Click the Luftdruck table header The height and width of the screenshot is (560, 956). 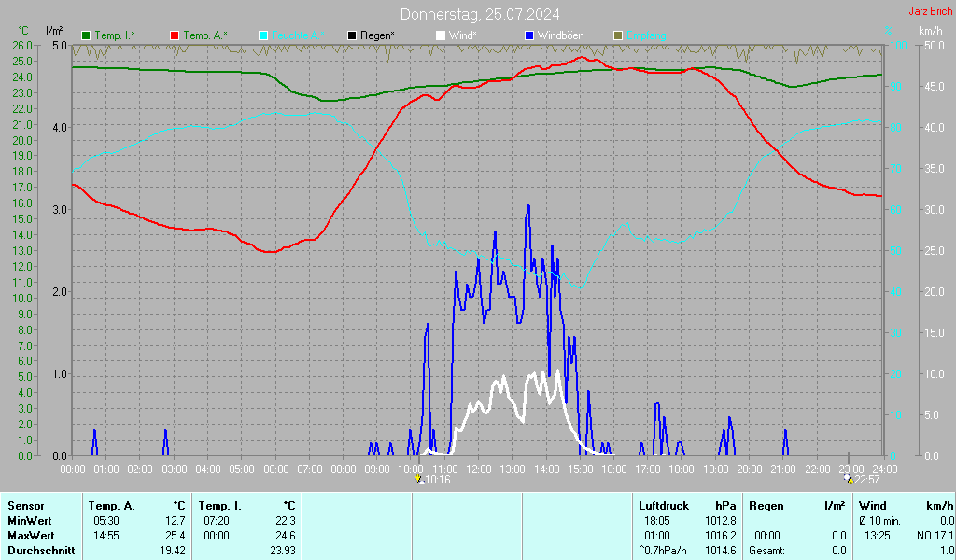pos(664,506)
